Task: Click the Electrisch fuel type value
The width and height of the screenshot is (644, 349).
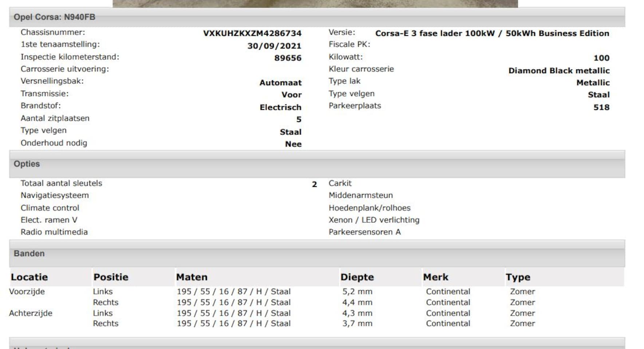Action: point(280,108)
